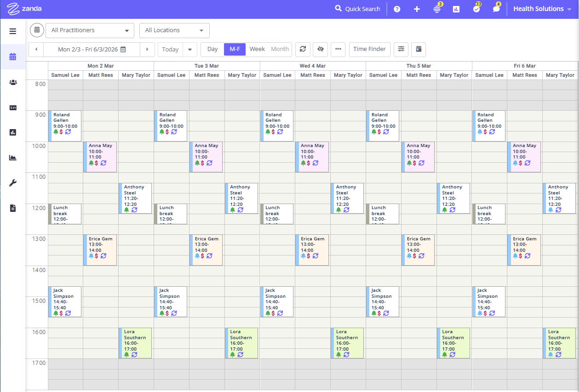This screenshot has width=580, height=392.
Task: Open the messages chat bubble icon
Action: (496, 9)
